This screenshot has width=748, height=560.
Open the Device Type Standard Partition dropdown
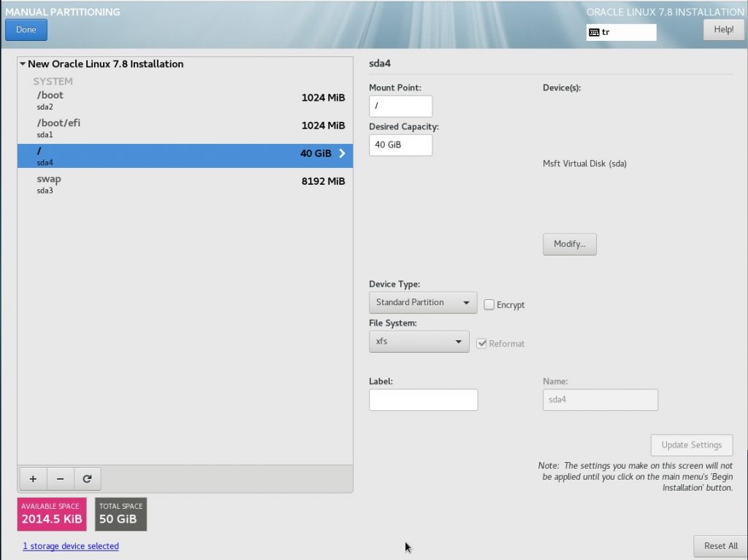(423, 302)
